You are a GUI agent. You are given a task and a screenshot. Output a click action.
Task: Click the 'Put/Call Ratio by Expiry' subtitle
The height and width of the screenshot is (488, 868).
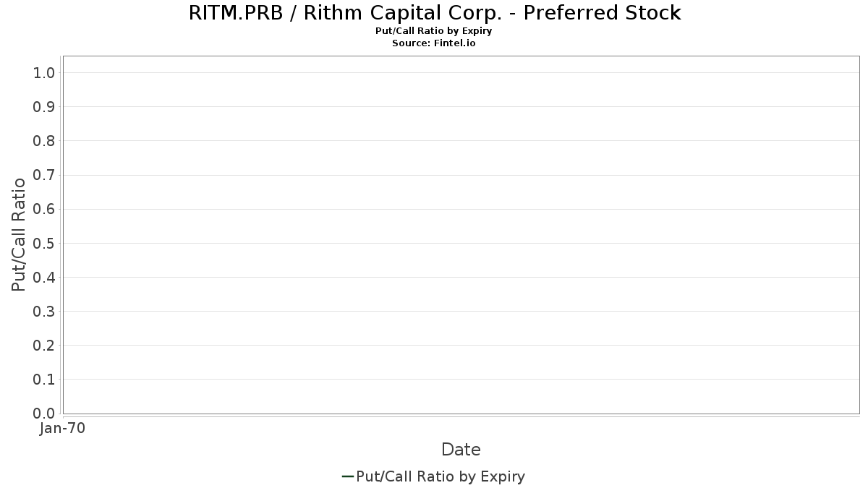434,31
